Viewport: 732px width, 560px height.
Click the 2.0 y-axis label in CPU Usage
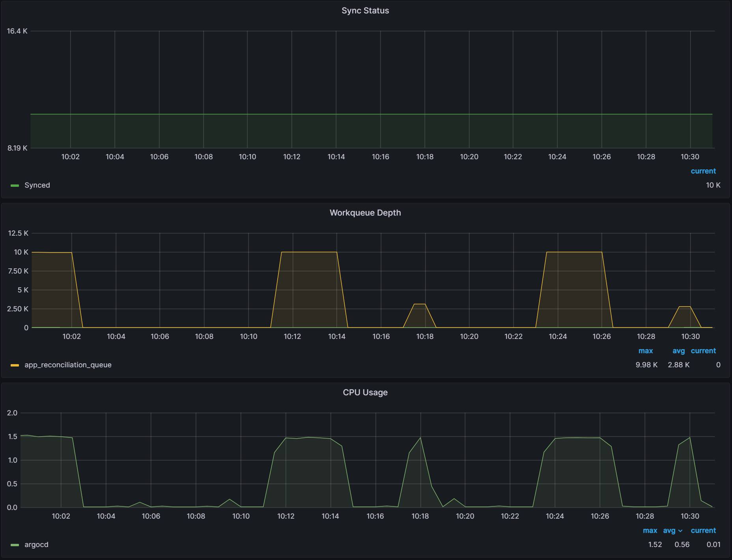12,413
